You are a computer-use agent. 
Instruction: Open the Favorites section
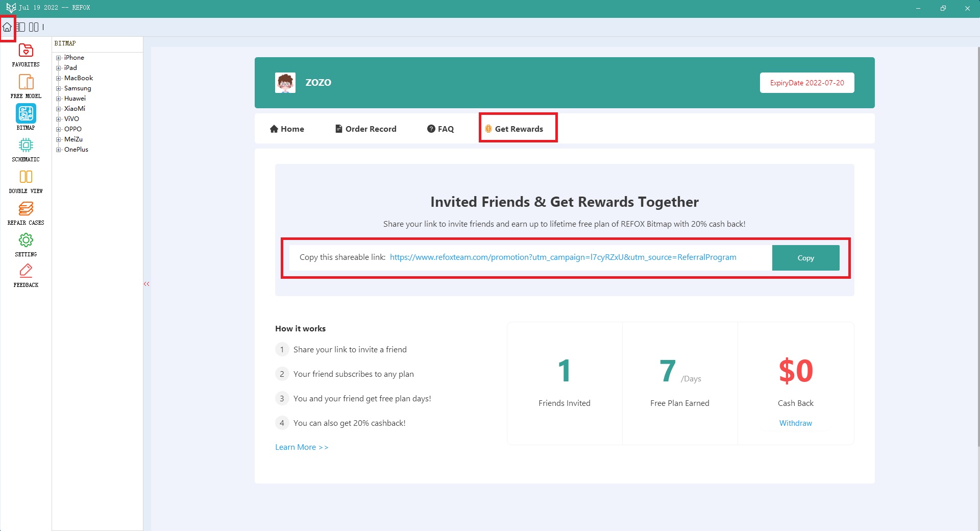(x=26, y=55)
